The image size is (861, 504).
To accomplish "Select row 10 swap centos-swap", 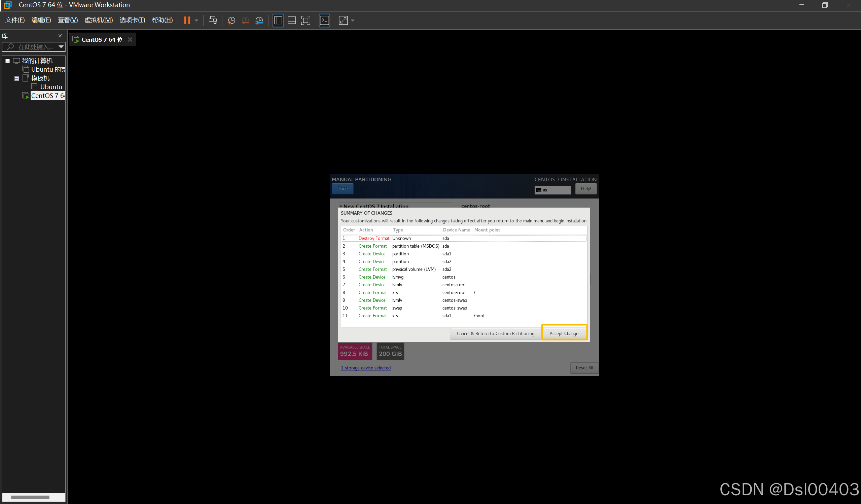I will point(464,308).
